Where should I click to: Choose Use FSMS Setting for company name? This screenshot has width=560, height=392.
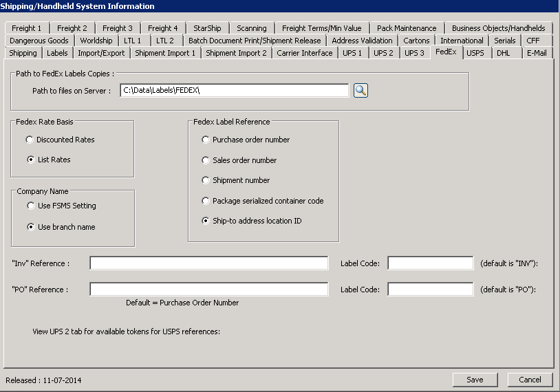coord(30,206)
